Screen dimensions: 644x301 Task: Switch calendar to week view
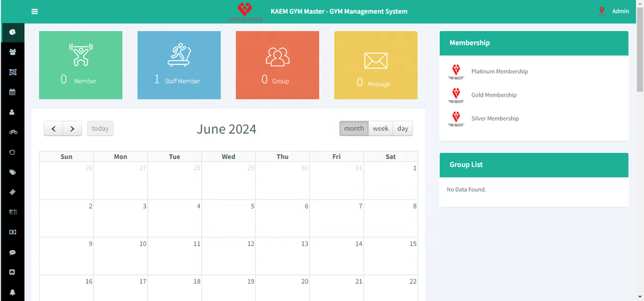(381, 129)
